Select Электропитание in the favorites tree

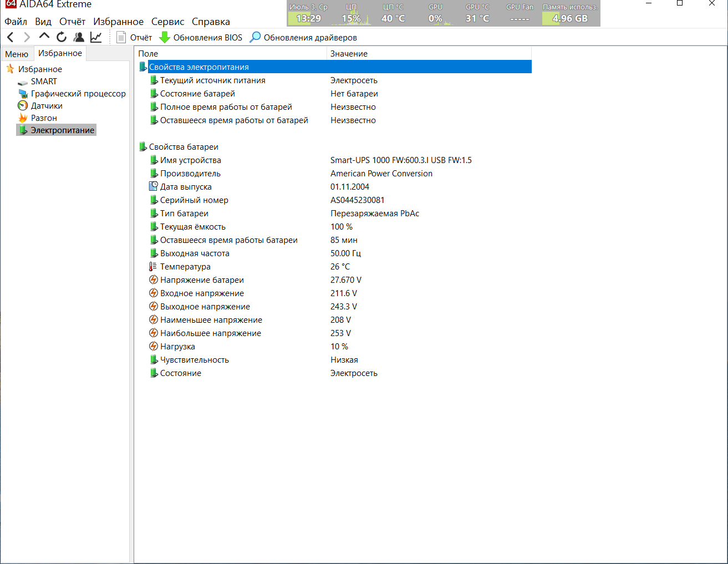pyautogui.click(x=63, y=130)
